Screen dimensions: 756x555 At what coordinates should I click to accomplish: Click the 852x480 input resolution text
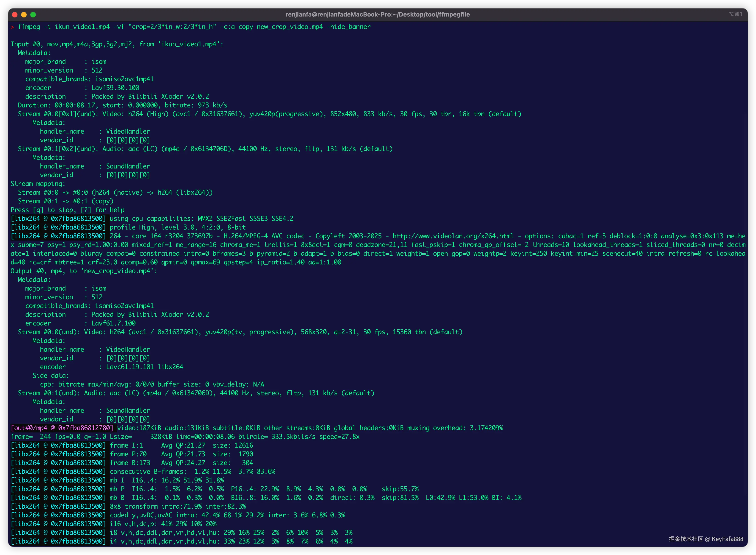coord(343,114)
